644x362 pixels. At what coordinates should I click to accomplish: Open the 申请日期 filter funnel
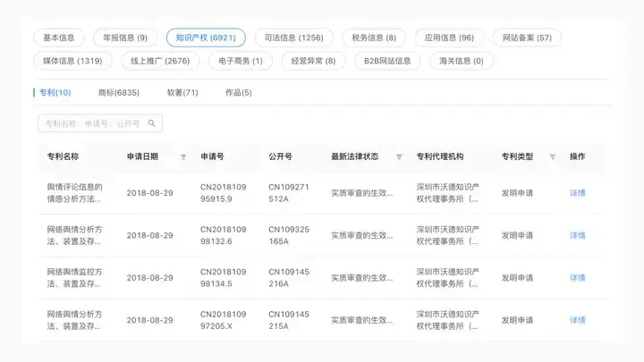(183, 156)
